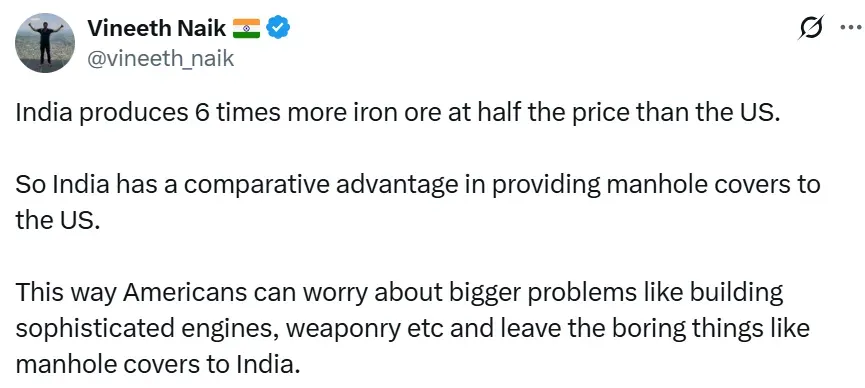
Task: Click the standalone line "the US."
Action: [58, 221]
